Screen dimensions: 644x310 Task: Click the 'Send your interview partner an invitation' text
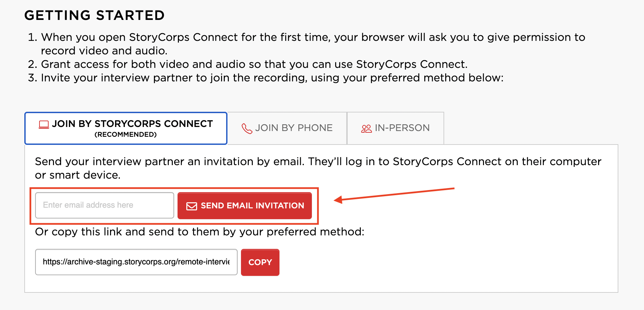(x=318, y=168)
